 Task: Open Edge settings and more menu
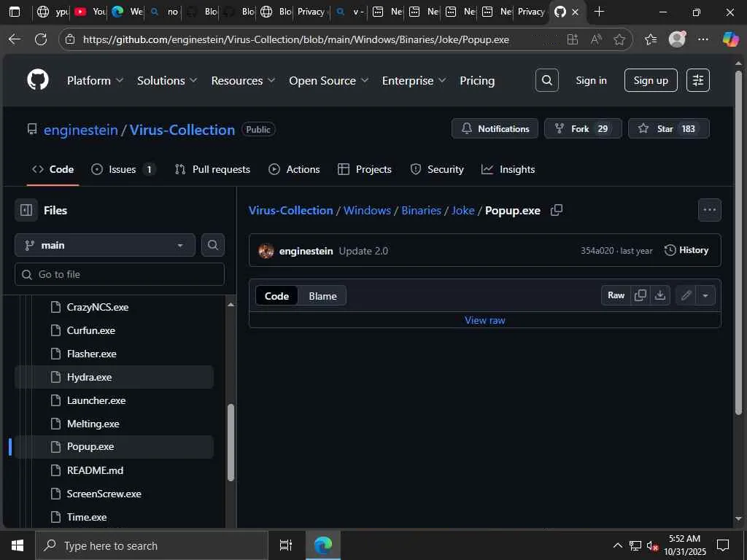[703, 39]
